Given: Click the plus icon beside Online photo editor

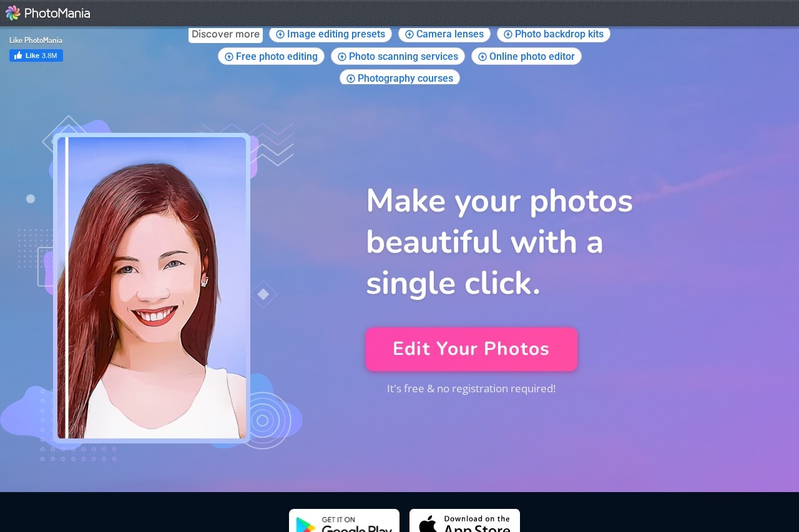Looking at the screenshot, I should [x=482, y=56].
